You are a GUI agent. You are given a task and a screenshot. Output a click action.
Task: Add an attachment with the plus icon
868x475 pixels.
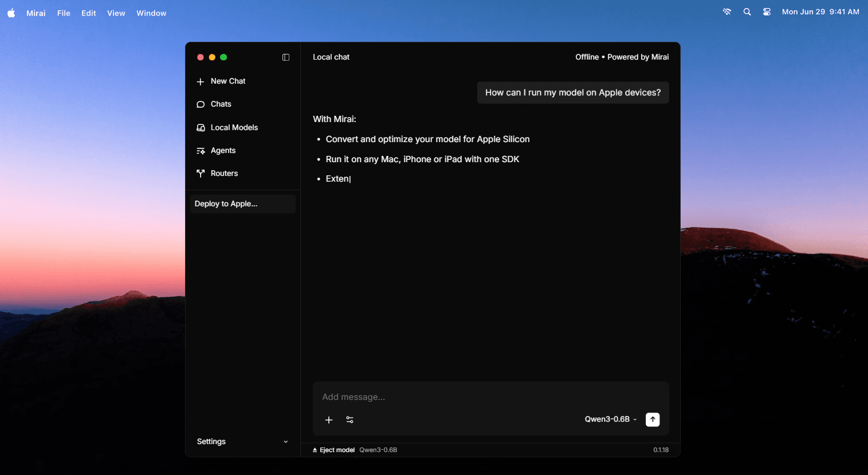point(329,420)
